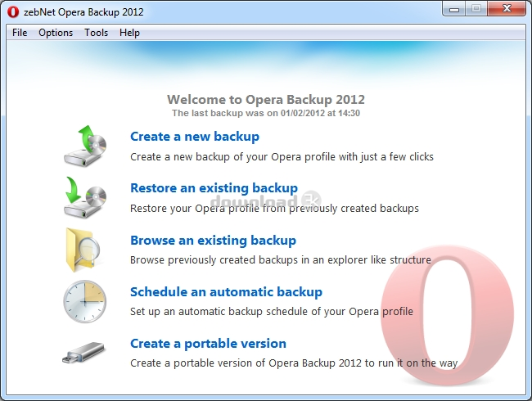Screen dimensions: 532x401
Task: Close the Opera Backup window
Action: (507, 8)
